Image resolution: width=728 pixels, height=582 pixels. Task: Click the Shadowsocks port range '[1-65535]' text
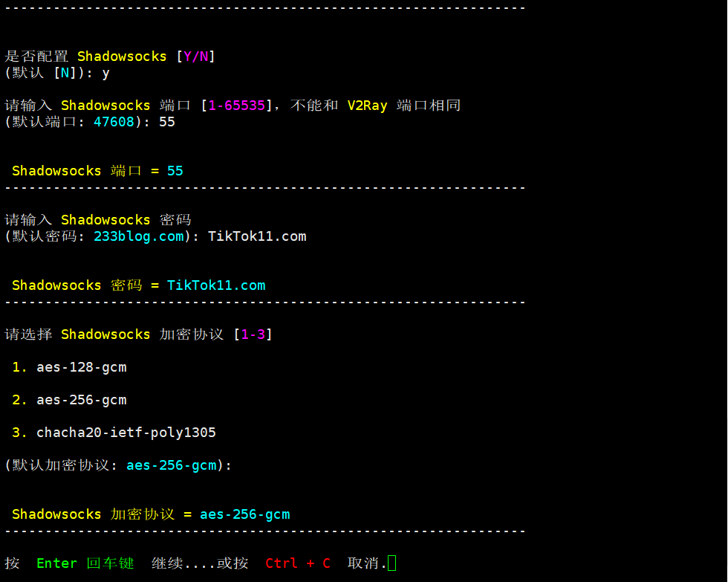point(236,106)
